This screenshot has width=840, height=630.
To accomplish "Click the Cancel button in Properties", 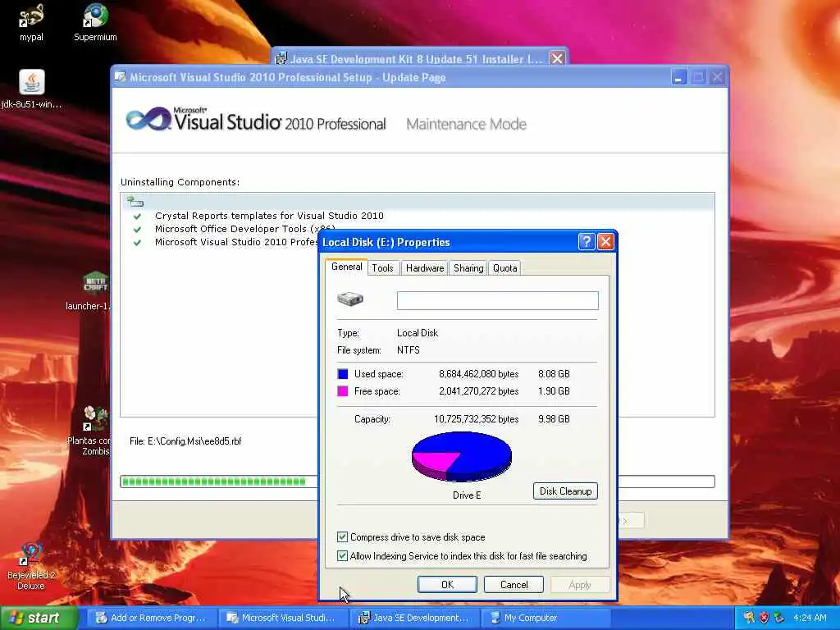I will [514, 584].
